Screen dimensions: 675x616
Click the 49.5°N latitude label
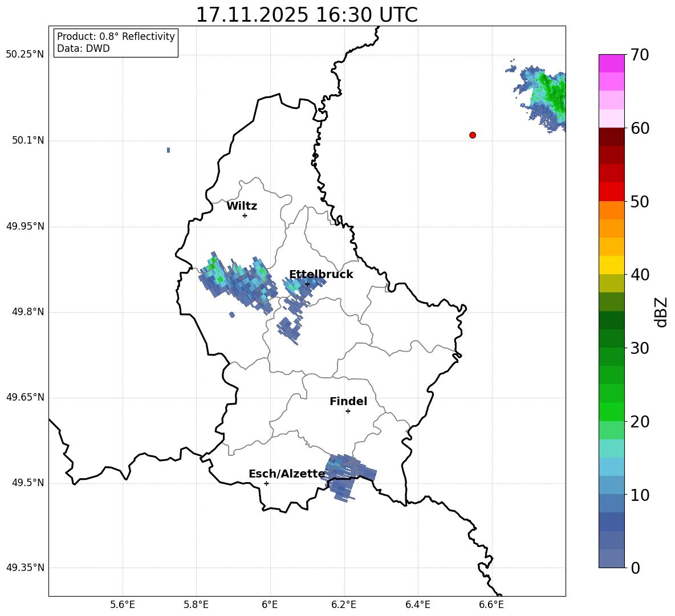pos(27,483)
